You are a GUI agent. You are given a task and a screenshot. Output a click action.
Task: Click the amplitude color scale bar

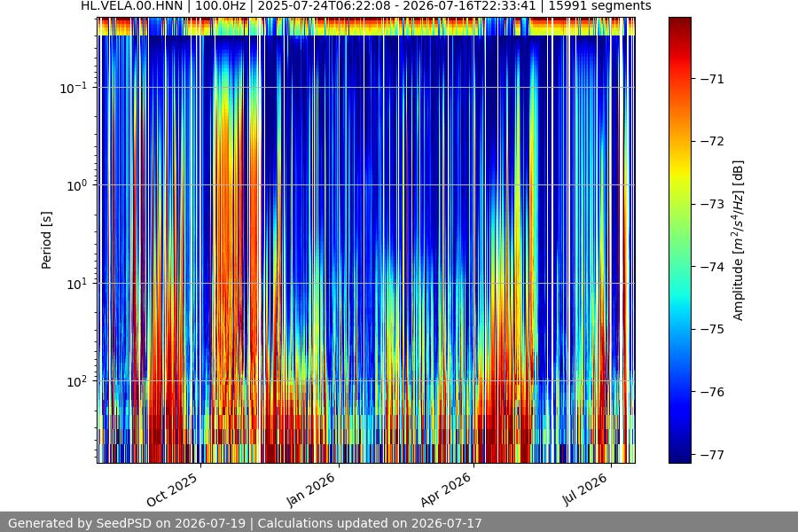pos(680,240)
